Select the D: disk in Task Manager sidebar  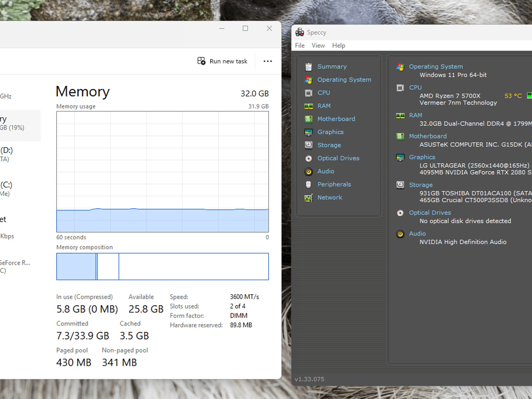pos(20,154)
